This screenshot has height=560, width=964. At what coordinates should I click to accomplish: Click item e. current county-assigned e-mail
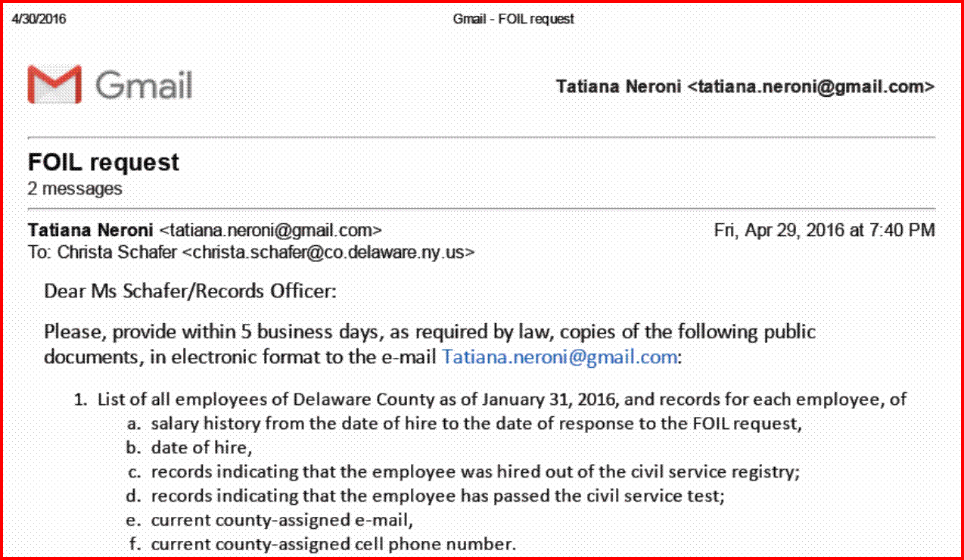coord(282,520)
